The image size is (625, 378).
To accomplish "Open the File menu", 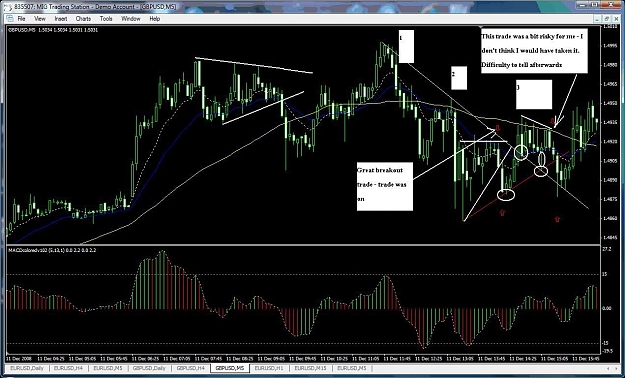I will (x=21, y=19).
